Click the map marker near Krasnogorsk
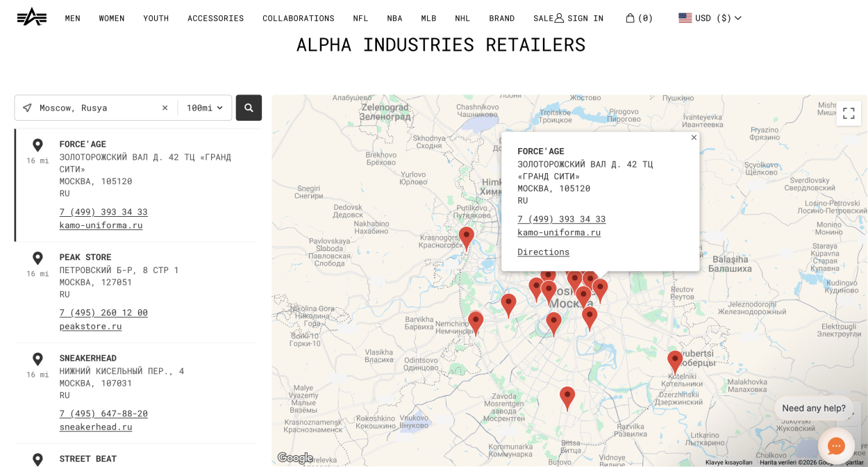Screen dimensions: 868x467 (467, 238)
